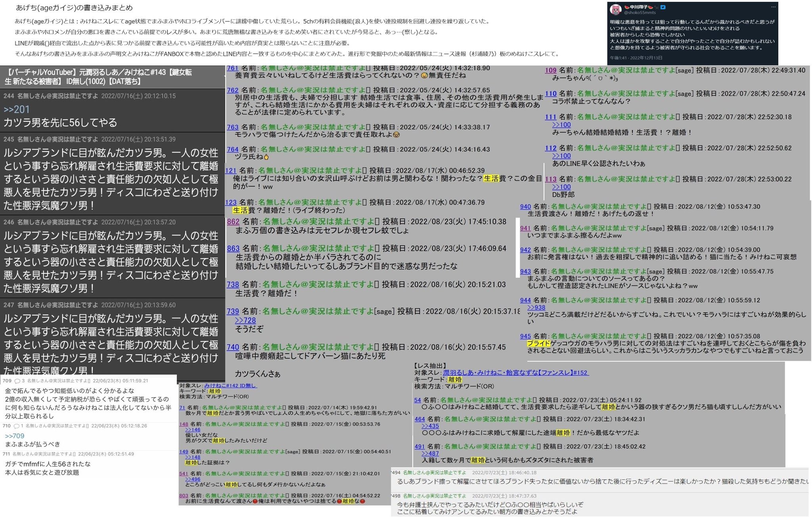This screenshot has width=812, height=517.
Task: Click post number 761 link
Action: click(x=232, y=68)
